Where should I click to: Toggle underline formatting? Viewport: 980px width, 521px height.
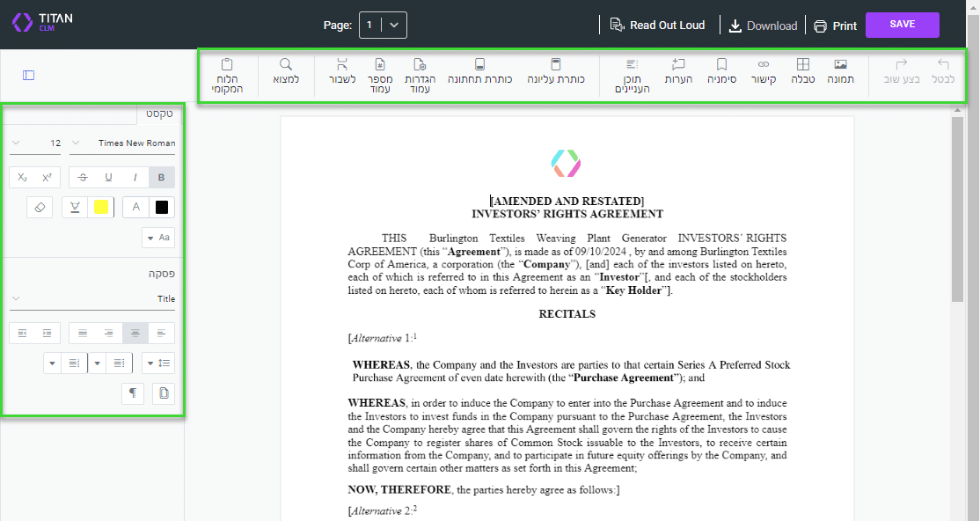[108, 178]
